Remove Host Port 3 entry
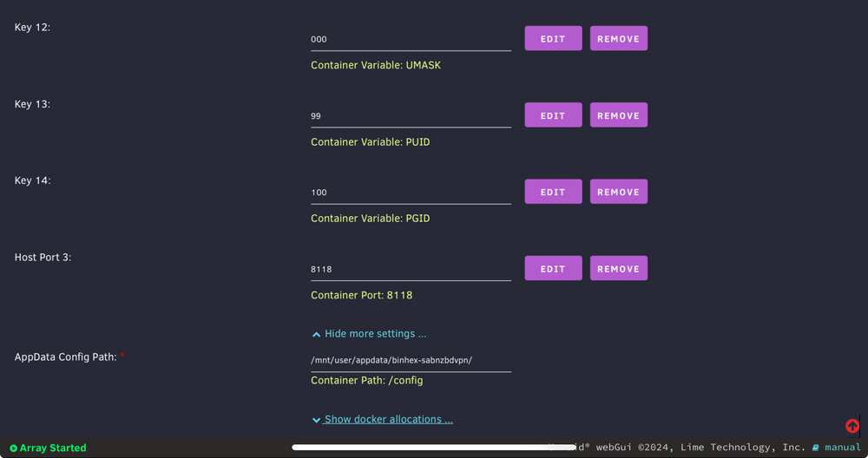The image size is (868, 458). (618, 268)
